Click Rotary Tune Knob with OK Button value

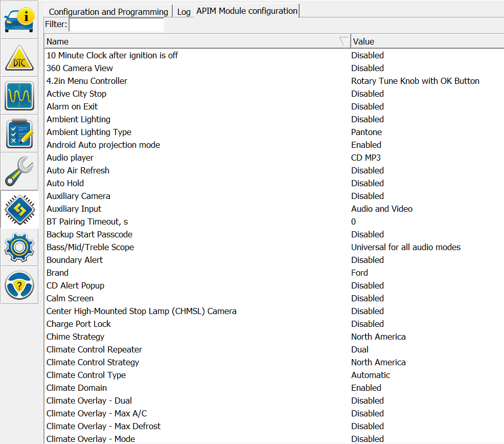415,81
